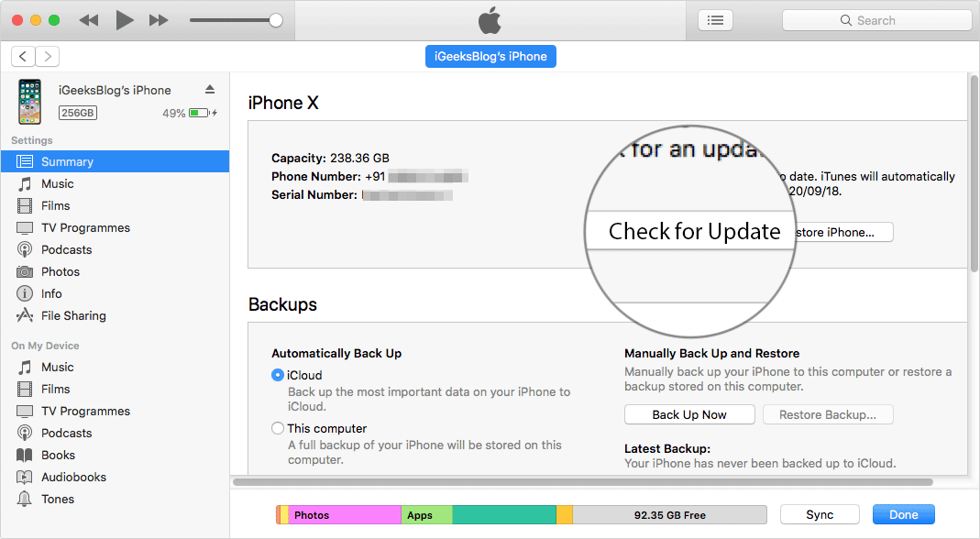
Task: Select the This computer backup radio option
Action: [x=278, y=428]
